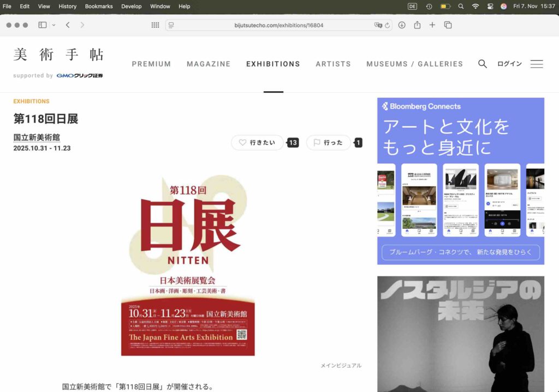Expand the hamburger menu next to ログイン
The width and height of the screenshot is (559, 392).
537,64
